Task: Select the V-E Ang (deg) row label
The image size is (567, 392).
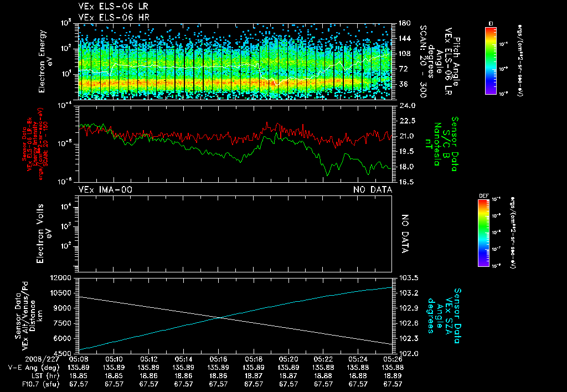Action: point(33,367)
